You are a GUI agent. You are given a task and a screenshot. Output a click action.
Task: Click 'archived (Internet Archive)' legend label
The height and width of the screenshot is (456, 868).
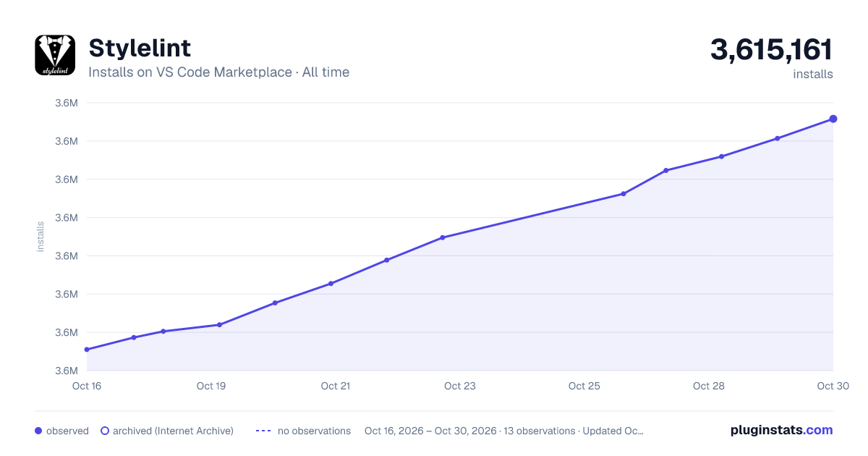click(173, 431)
